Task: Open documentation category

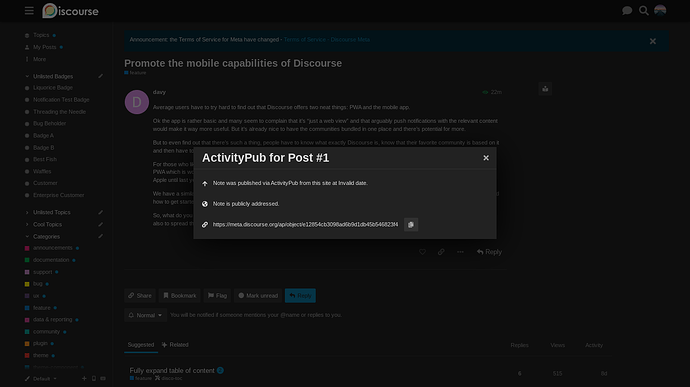Action: (x=51, y=260)
